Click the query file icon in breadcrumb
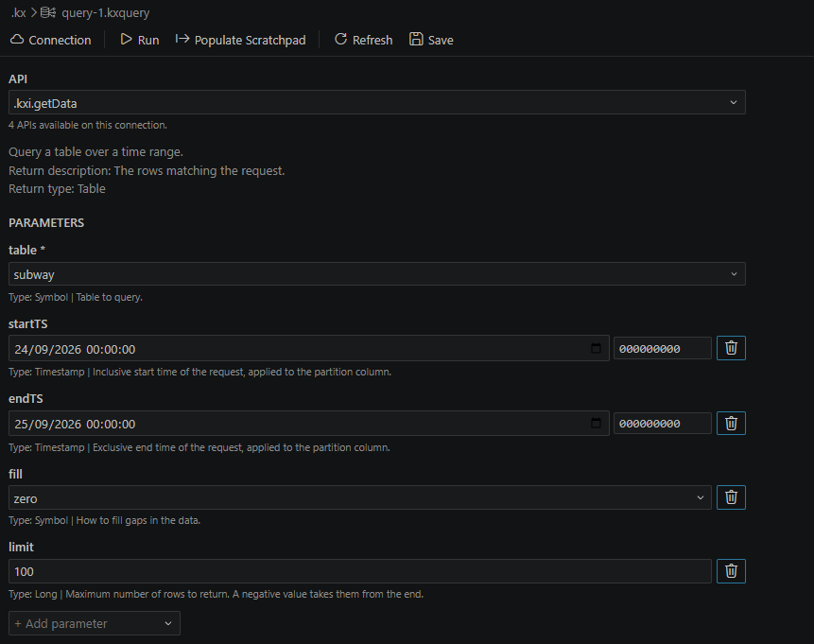 pyautogui.click(x=48, y=12)
